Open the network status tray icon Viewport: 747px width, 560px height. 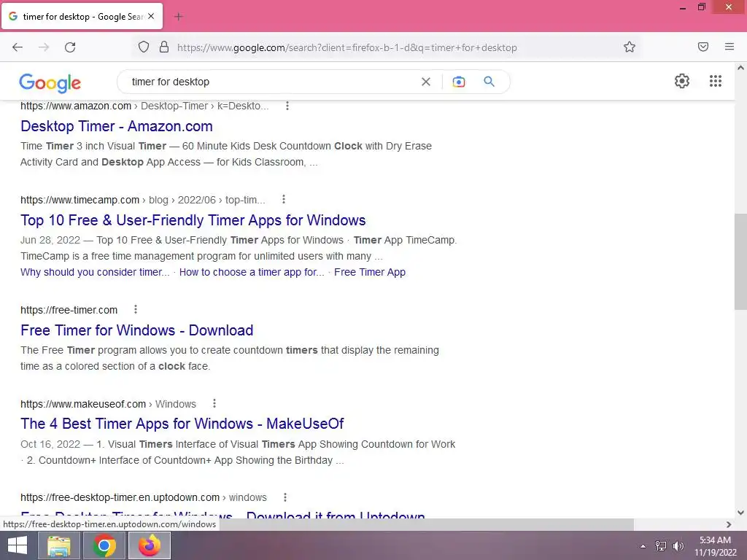click(x=660, y=546)
